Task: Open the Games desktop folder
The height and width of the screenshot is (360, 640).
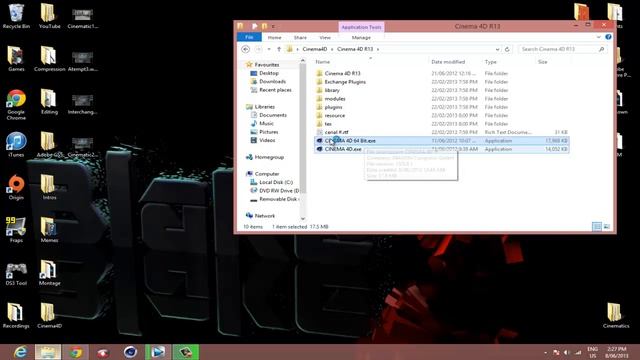Action: pyautogui.click(x=16, y=59)
